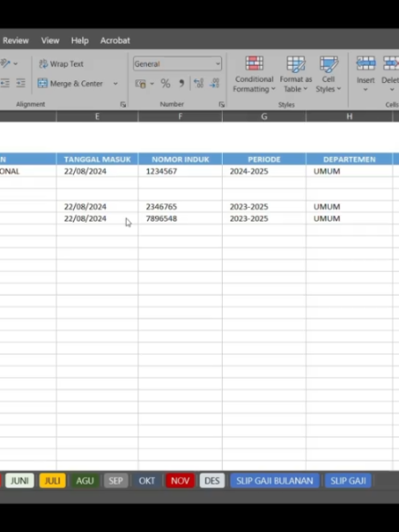Switch to the JUNI sheet tab

point(20,481)
